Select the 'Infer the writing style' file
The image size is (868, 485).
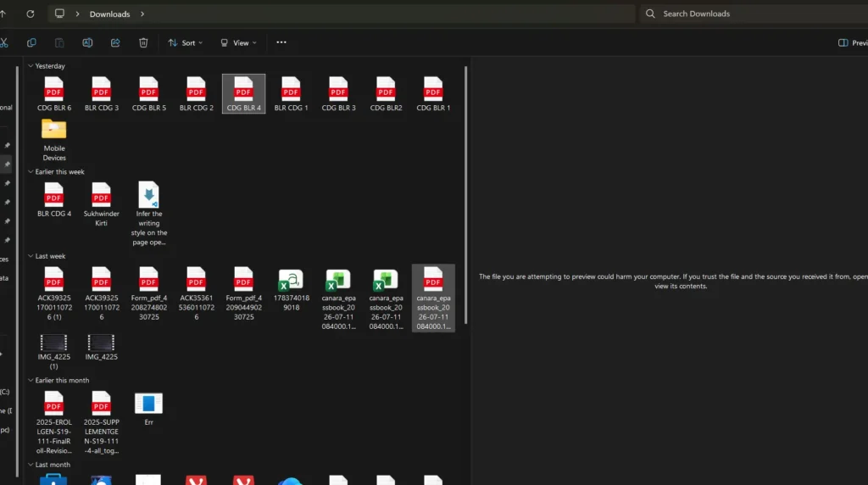click(x=149, y=214)
